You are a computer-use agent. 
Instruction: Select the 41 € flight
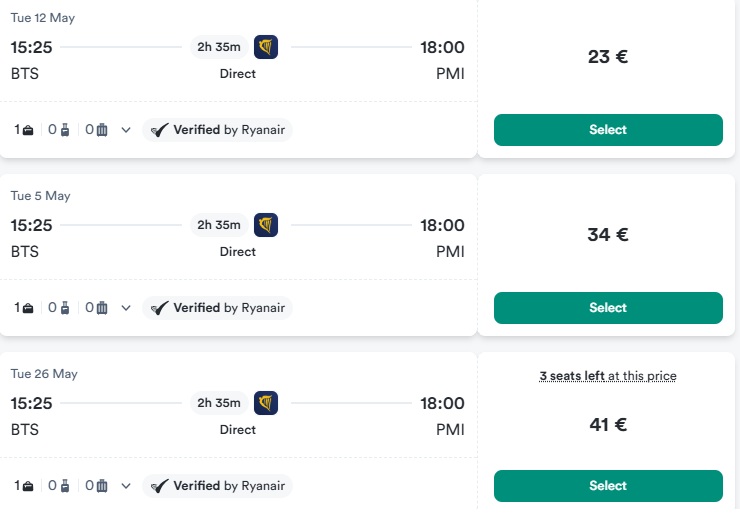[x=608, y=486]
